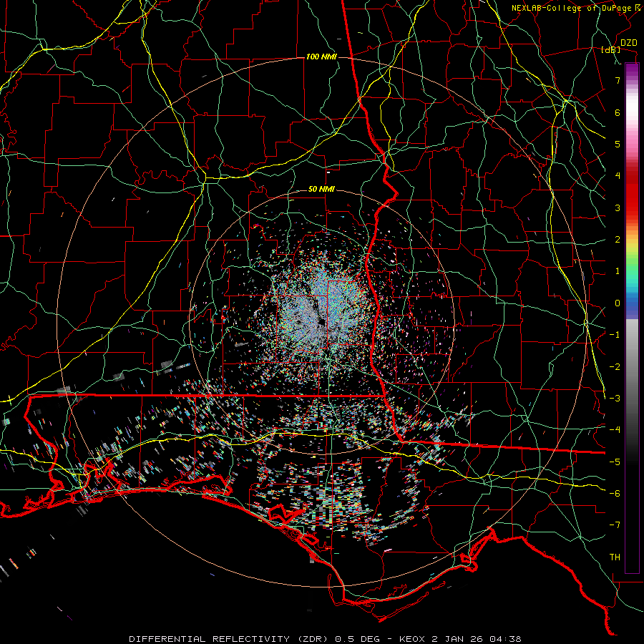644x644 pixels.
Task: Click the color scale bar at 7 dB
Action: [632, 80]
